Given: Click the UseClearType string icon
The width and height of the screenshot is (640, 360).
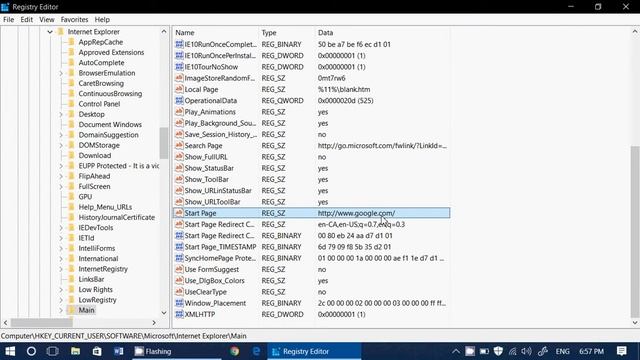Looking at the screenshot, I should 179,292.
